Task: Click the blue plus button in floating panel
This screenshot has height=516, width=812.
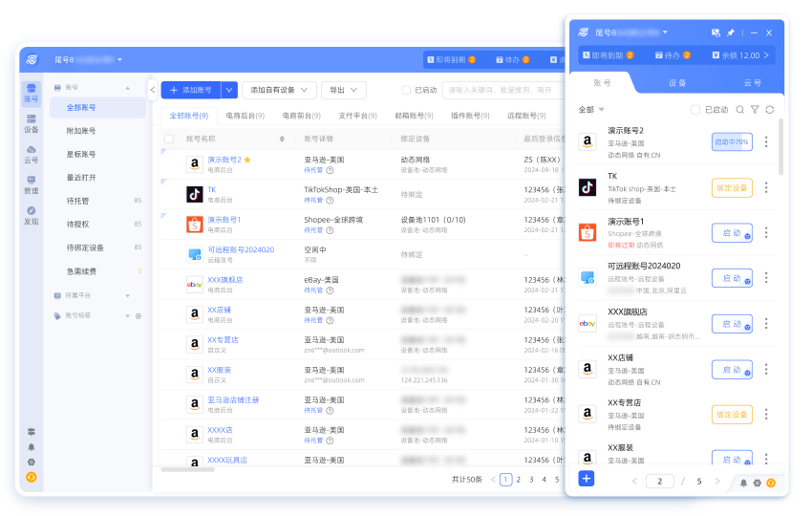Action: 587,479
